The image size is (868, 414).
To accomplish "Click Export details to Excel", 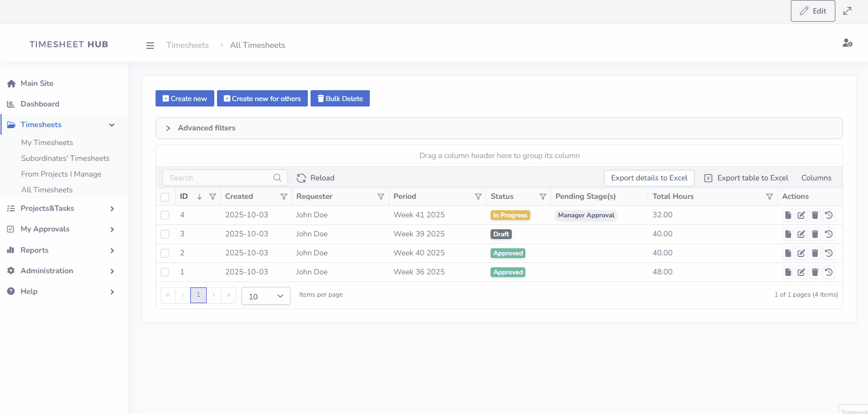I will pyautogui.click(x=649, y=178).
